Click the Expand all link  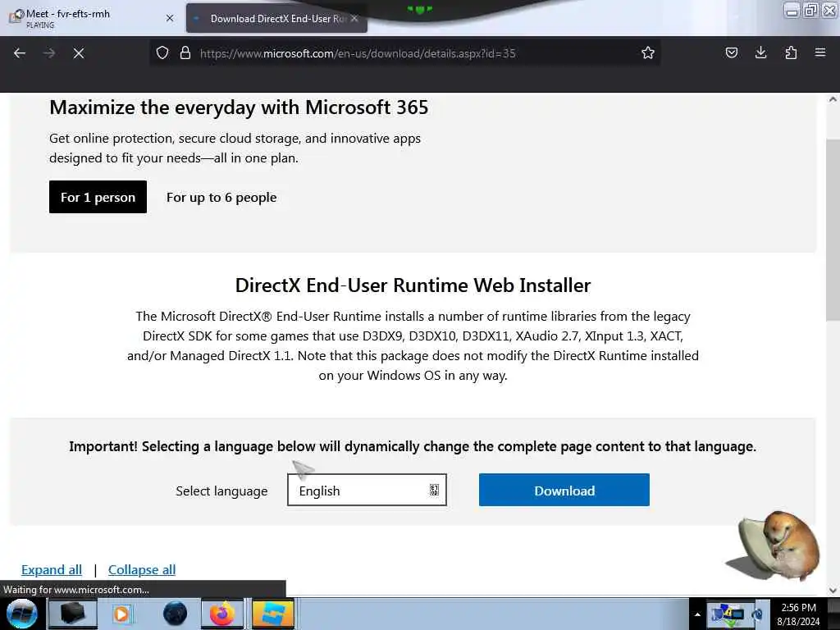tap(52, 569)
